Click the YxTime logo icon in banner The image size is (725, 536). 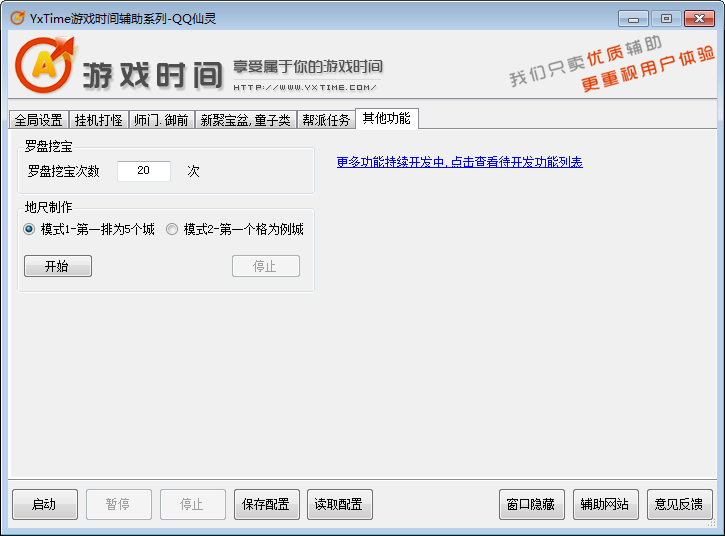[44, 66]
